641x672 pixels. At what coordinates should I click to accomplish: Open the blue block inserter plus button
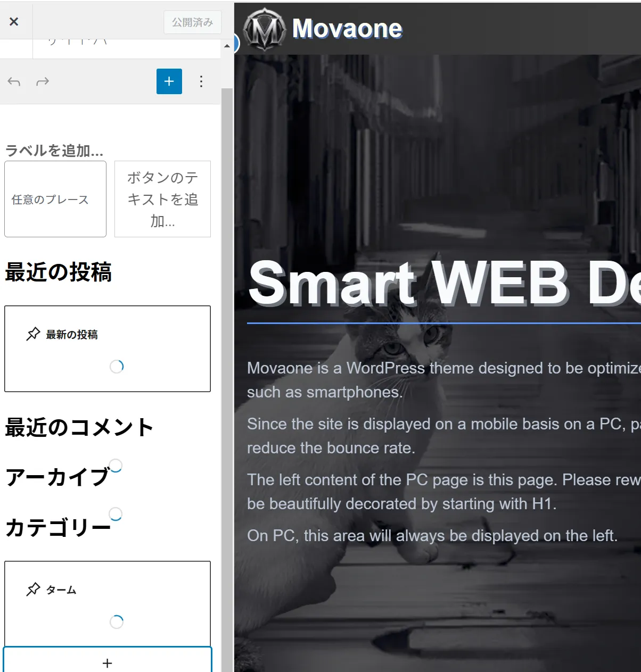(169, 81)
